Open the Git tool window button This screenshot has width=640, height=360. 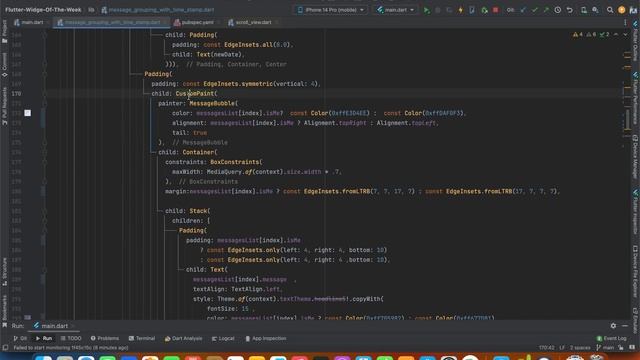click(x=20, y=338)
